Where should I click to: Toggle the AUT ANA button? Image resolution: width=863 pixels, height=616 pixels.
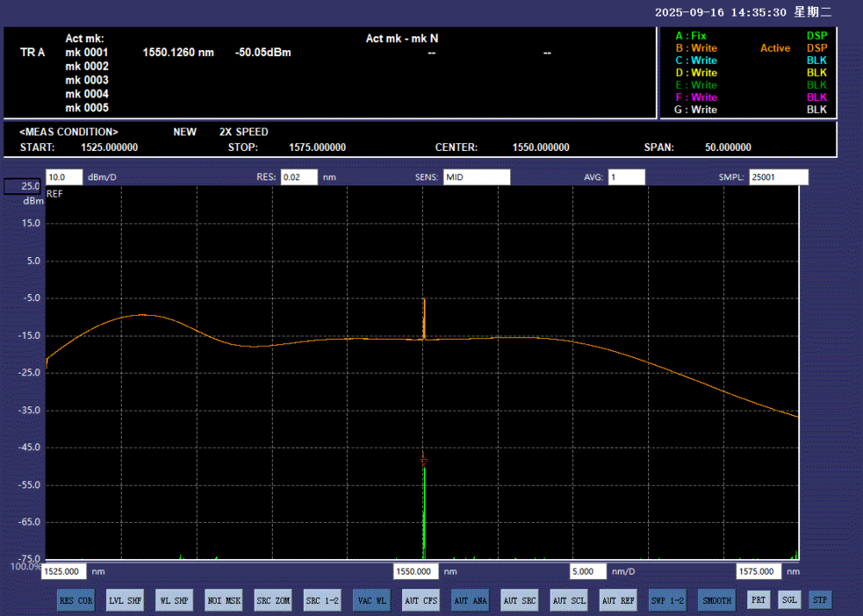(x=470, y=600)
